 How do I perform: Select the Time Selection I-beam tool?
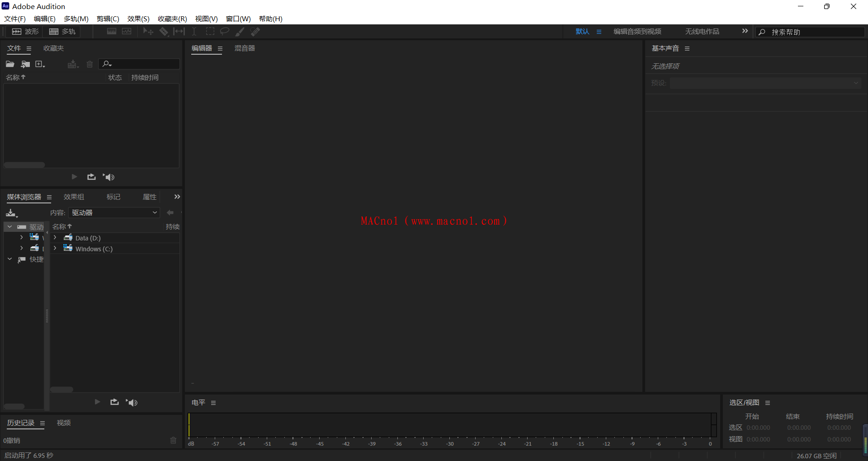[194, 31]
